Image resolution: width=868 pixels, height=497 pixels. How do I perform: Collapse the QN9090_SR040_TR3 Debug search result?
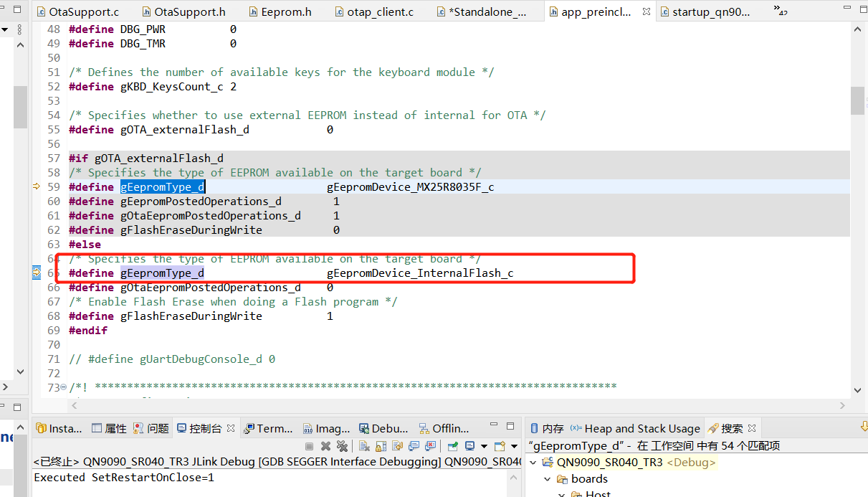[533, 462]
